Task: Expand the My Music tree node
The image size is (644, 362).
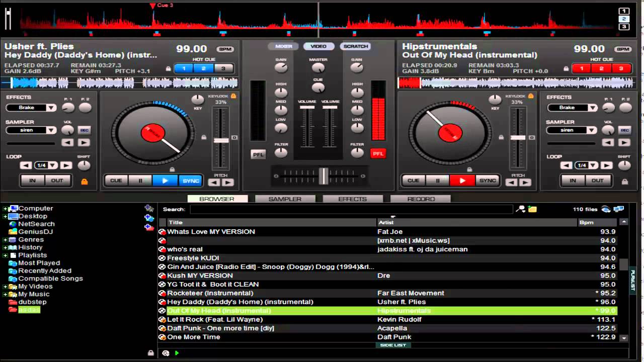Action: point(5,294)
